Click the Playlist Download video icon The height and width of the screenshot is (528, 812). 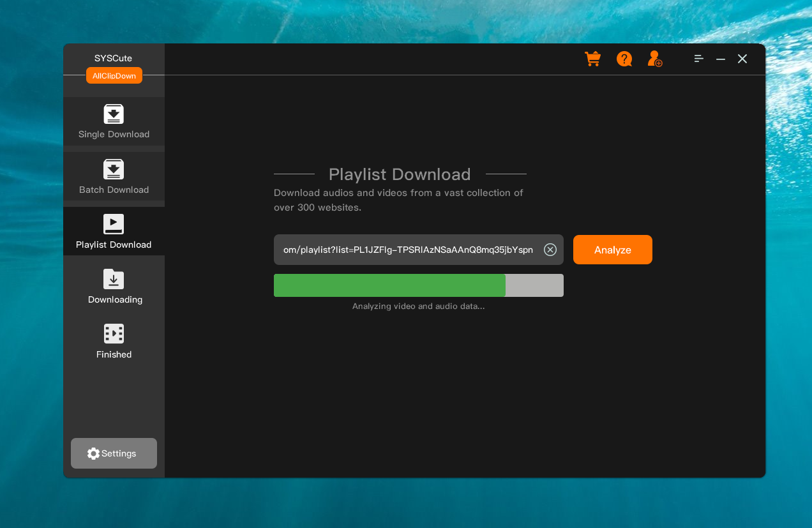(114, 224)
